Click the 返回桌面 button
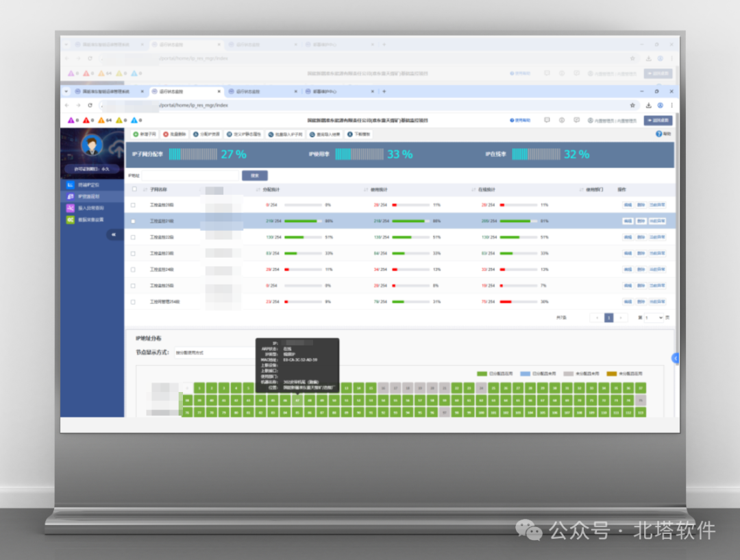 click(658, 121)
